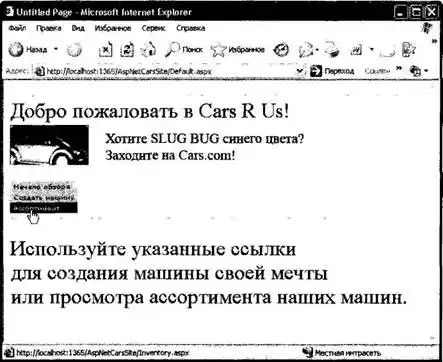Click the Windows throbber logo icon
Screen dimensions: 443x362
tap(428, 28)
